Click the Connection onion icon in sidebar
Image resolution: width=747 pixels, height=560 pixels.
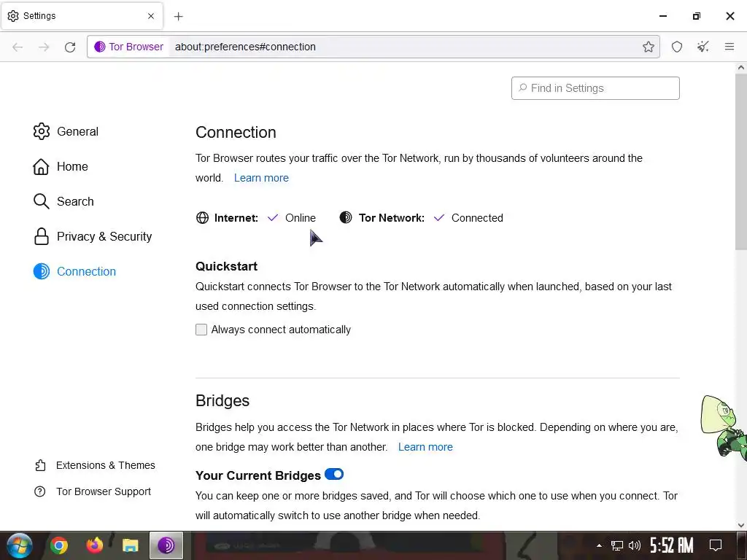(42, 271)
